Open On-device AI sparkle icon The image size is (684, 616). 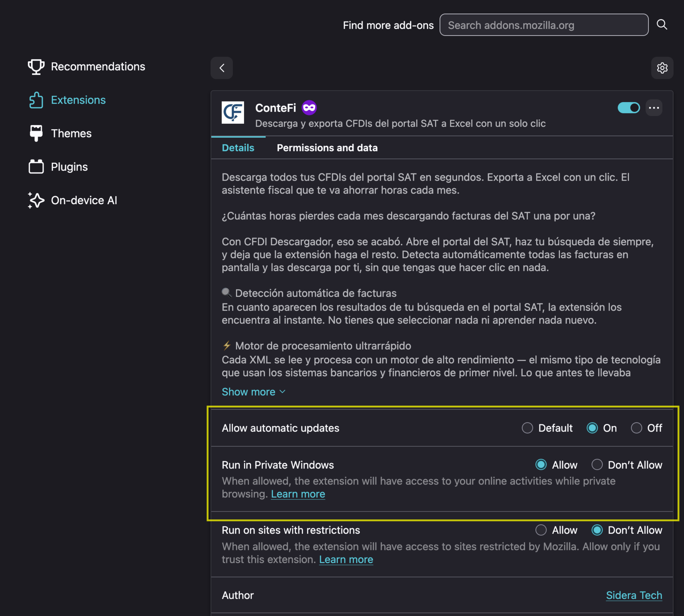coord(36,200)
